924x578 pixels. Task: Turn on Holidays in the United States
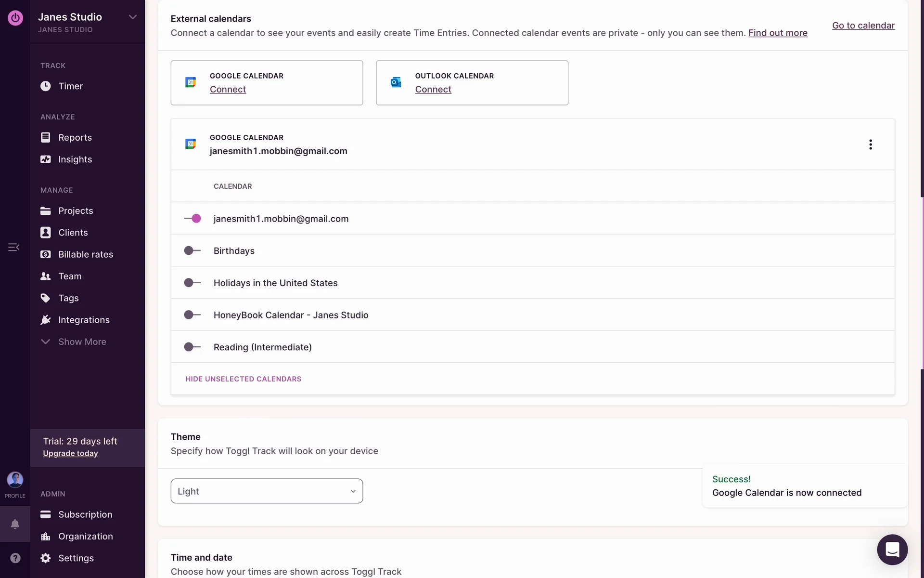tap(192, 283)
